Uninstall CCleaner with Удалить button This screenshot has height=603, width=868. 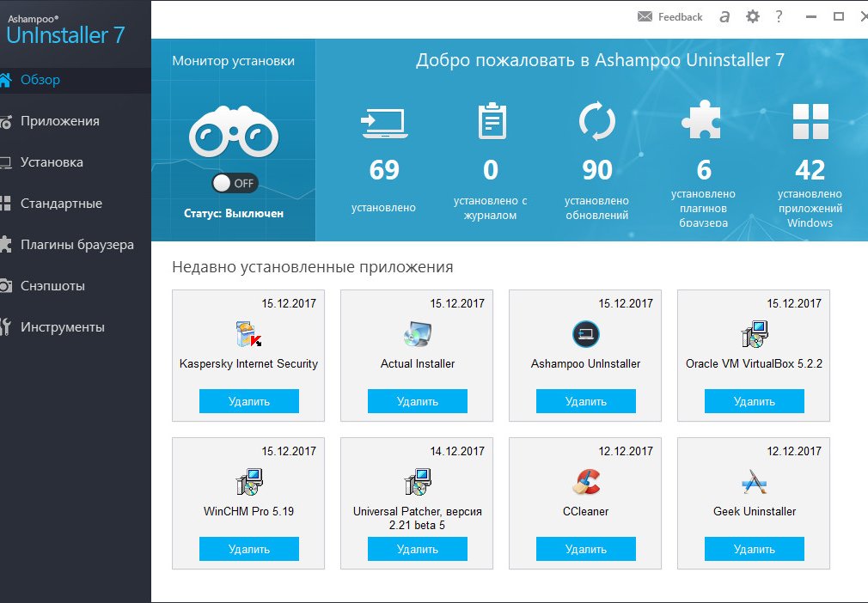(585, 549)
